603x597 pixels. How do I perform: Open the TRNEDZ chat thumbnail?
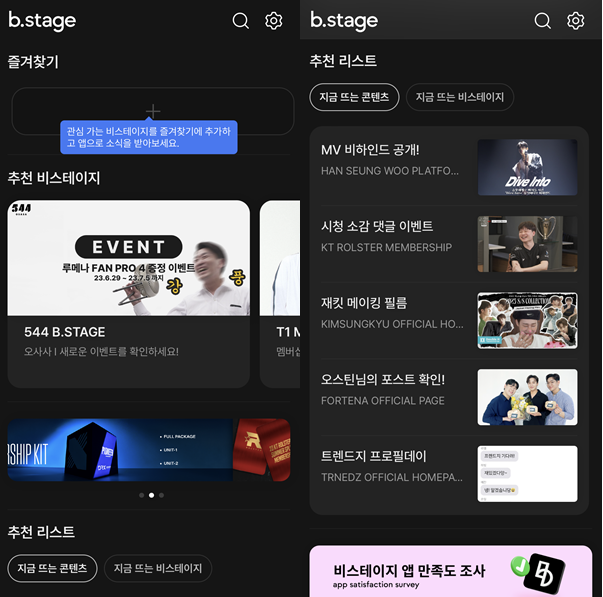click(x=527, y=474)
